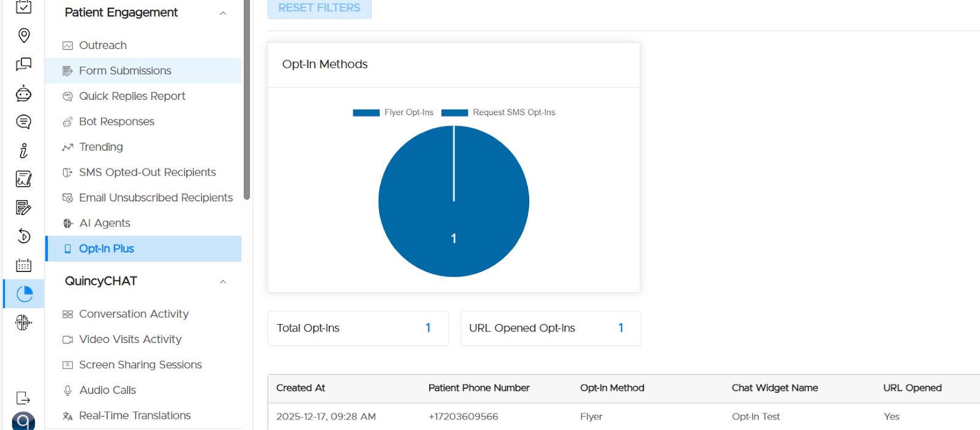The width and height of the screenshot is (980, 430).
Task: Click the Video Visits camera icon
Action: [x=68, y=339]
